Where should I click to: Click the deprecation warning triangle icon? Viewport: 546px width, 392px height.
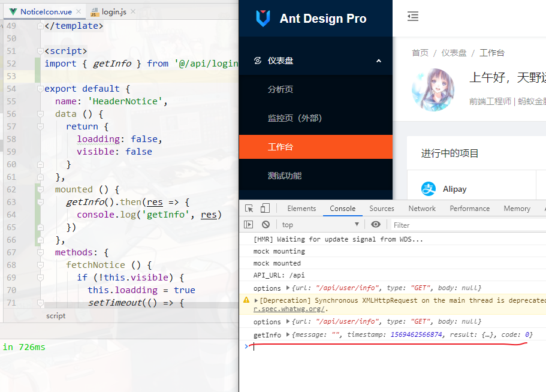[x=248, y=299]
